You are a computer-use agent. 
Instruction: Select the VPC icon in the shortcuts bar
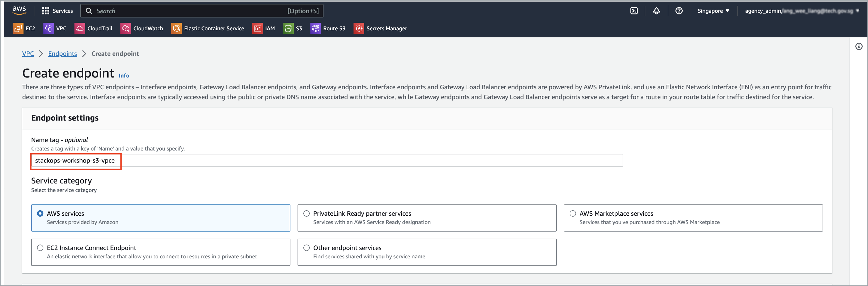click(x=48, y=28)
